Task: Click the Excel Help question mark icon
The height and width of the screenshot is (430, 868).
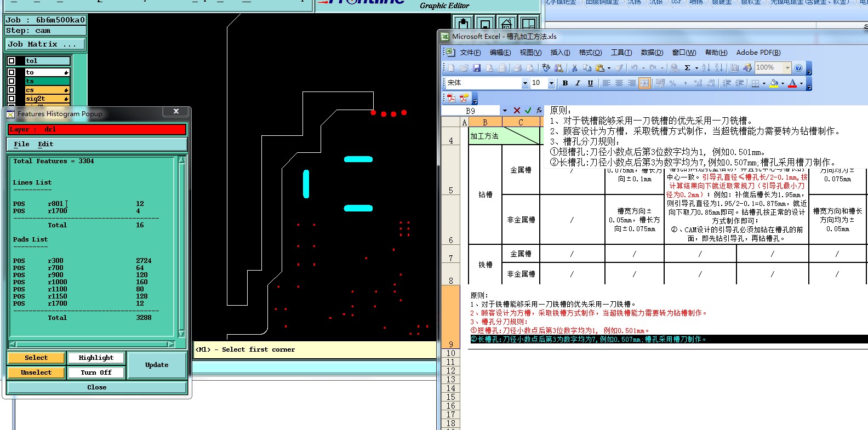Action: 798,68
